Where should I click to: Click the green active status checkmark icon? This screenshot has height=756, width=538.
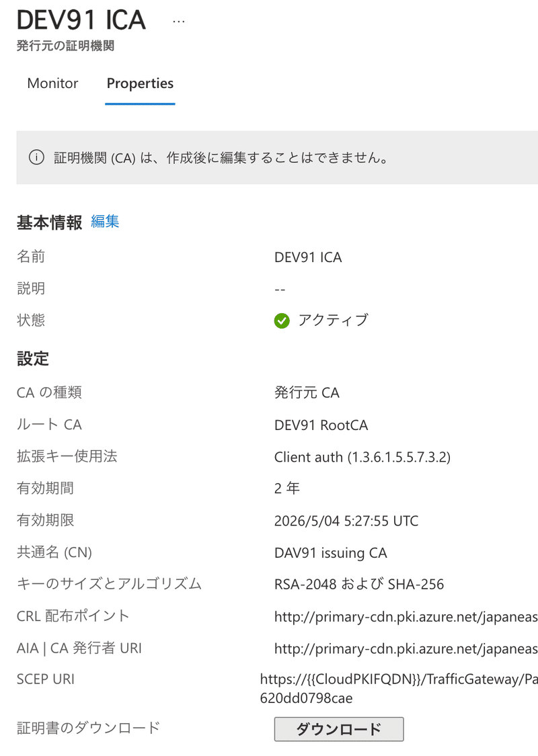(282, 321)
